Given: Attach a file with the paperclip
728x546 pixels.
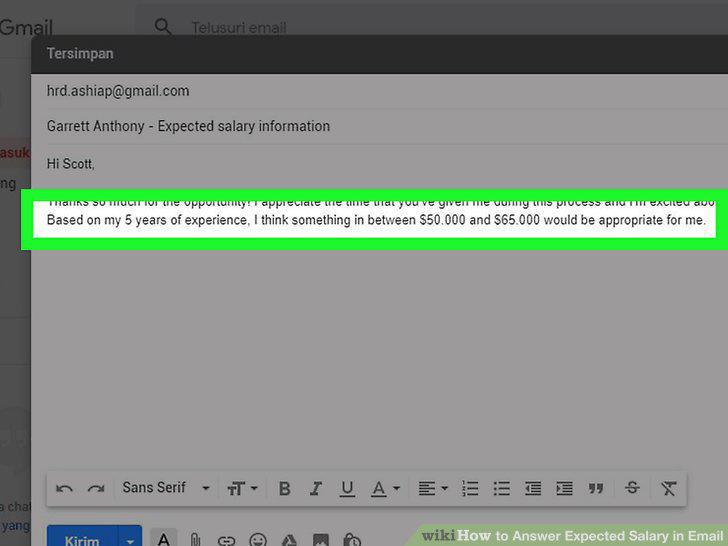Looking at the screenshot, I should click(x=195, y=539).
